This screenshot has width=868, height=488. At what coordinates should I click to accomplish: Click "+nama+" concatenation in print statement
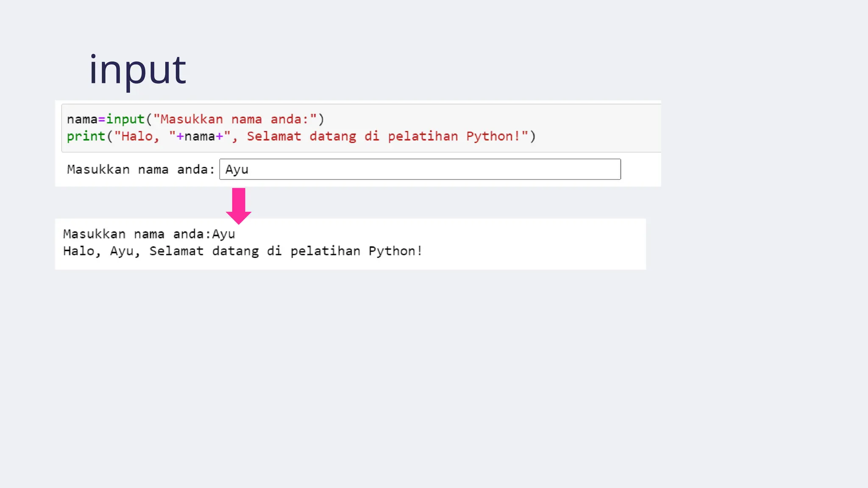coord(200,136)
